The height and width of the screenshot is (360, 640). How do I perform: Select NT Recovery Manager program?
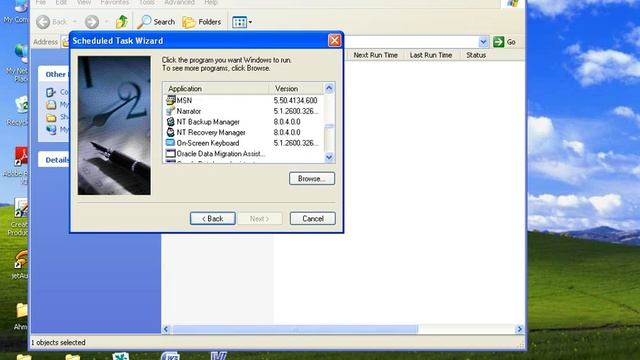tap(244, 132)
